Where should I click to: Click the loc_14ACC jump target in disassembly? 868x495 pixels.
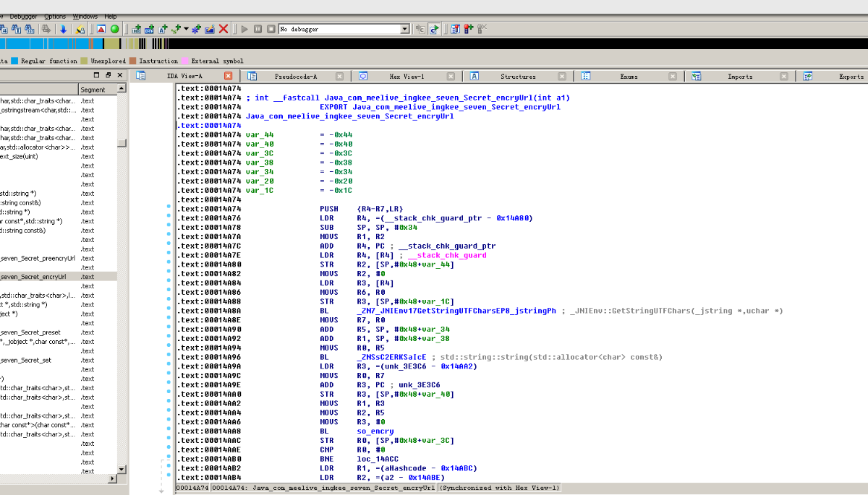tap(376, 458)
